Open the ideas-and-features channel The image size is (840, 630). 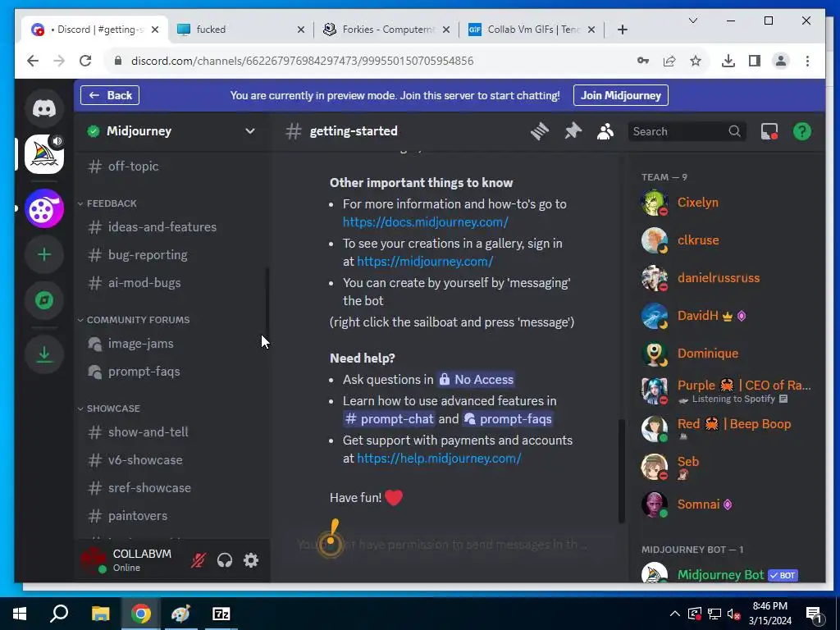[x=172, y=227]
